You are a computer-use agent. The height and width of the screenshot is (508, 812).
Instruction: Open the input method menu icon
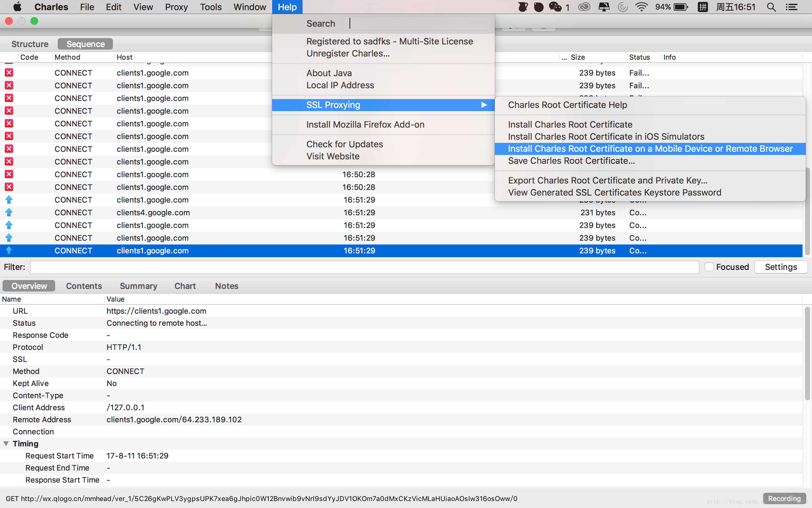point(703,7)
